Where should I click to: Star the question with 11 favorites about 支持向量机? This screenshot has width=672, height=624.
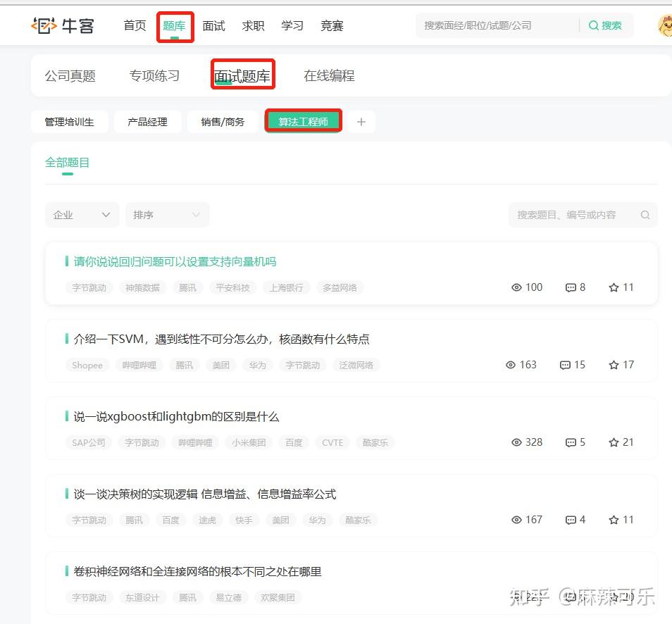614,287
